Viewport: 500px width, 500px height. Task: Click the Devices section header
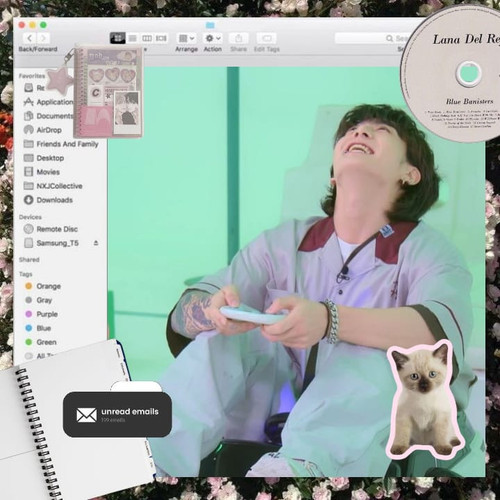point(30,217)
